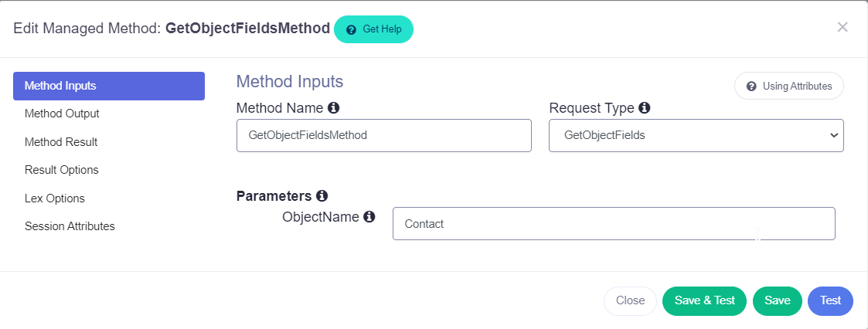
Task: Click the Close button in the footer
Action: coord(630,301)
